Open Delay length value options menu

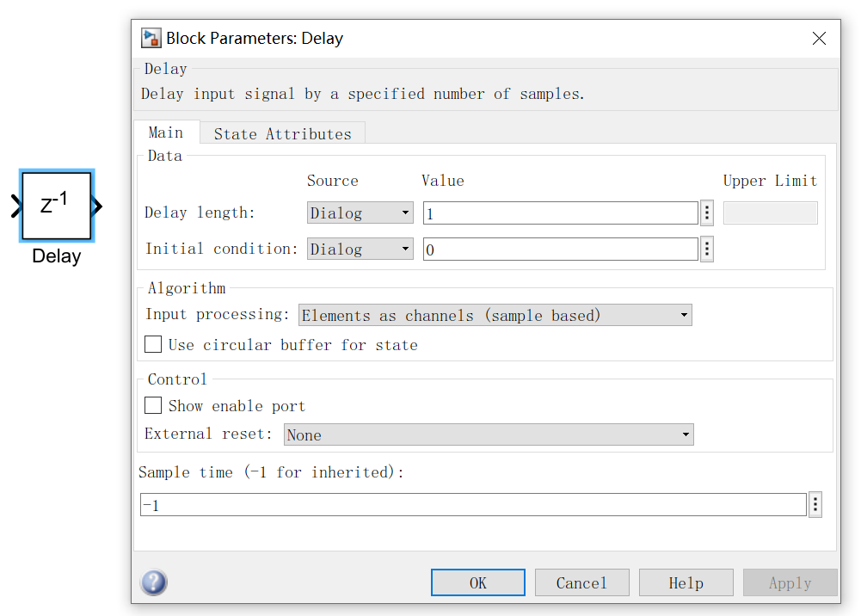pyautogui.click(x=707, y=213)
